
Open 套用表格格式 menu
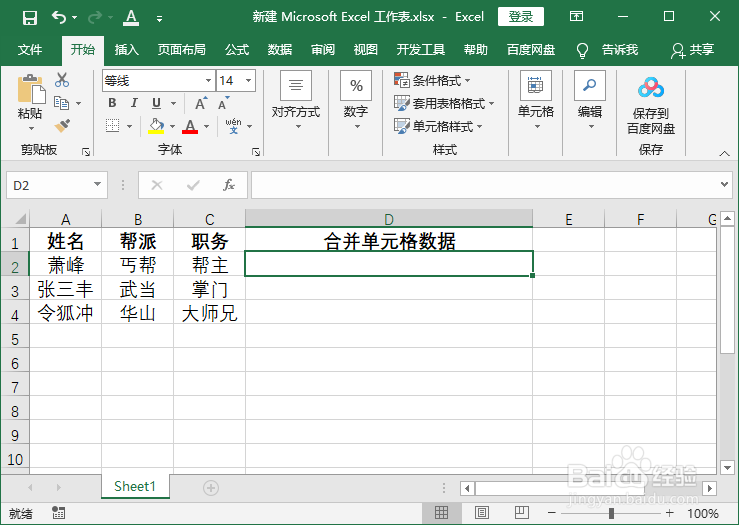coord(444,103)
